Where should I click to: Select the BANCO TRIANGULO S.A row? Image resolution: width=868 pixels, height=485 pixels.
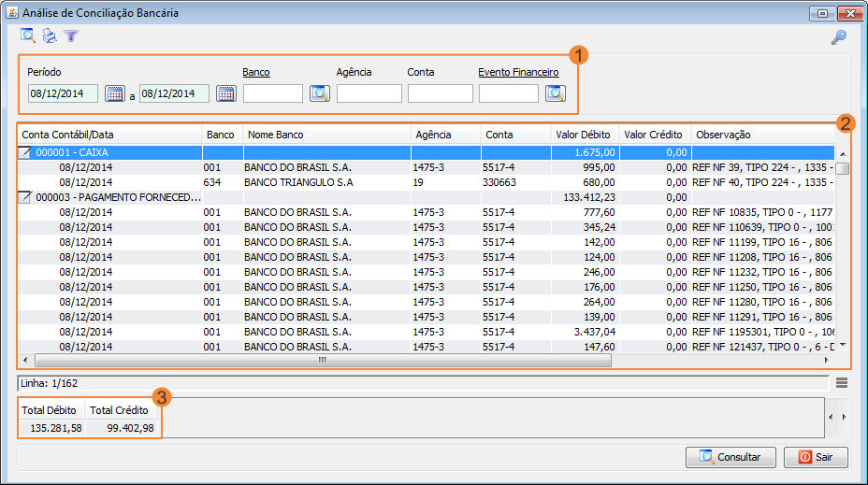[x=298, y=182]
